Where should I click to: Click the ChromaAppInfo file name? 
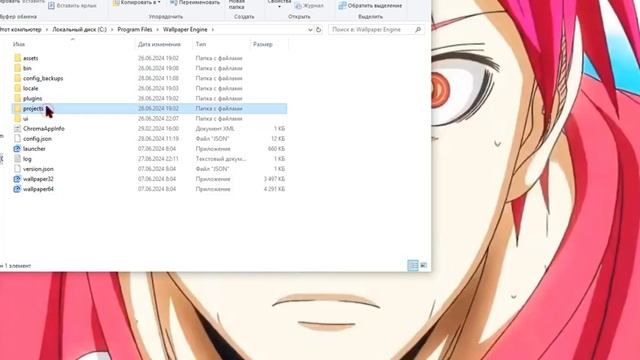coord(44,129)
